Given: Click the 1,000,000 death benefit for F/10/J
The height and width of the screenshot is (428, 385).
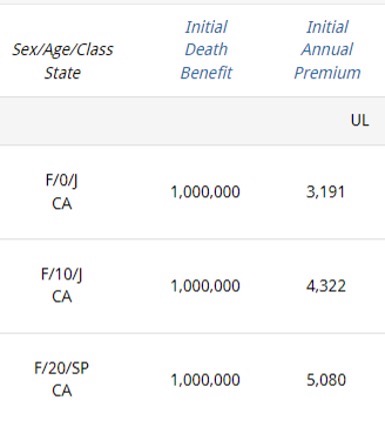Looking at the screenshot, I should [x=205, y=286].
